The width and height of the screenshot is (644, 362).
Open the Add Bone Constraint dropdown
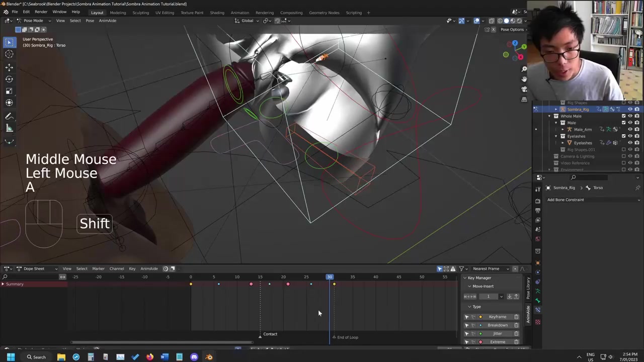(x=593, y=200)
